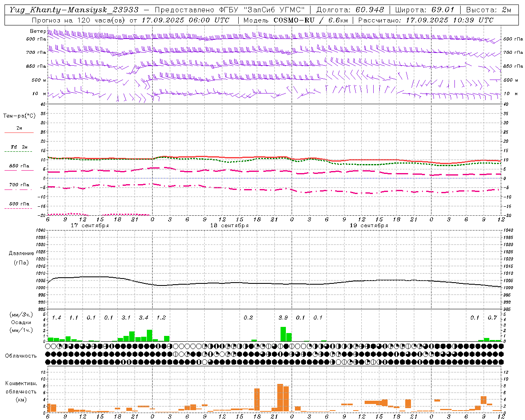Click the 19 сентября date label
The height and width of the screenshot is (420, 525).
pyautogui.click(x=369, y=226)
